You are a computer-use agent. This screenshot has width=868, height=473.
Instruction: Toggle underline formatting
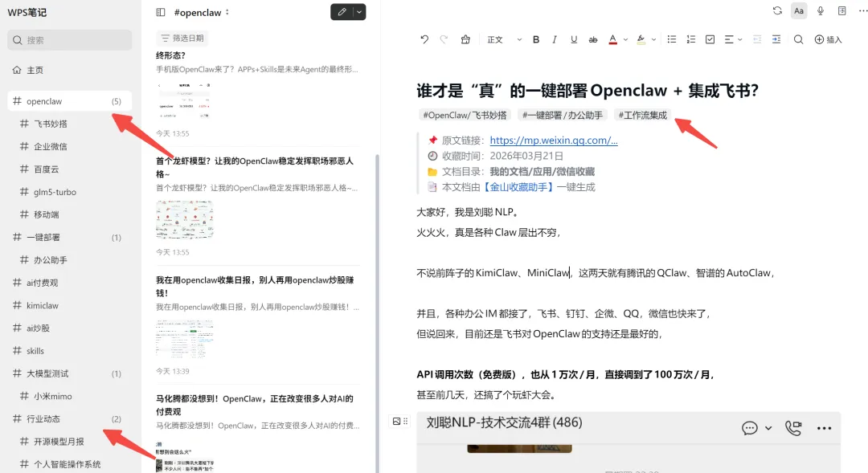coord(574,39)
